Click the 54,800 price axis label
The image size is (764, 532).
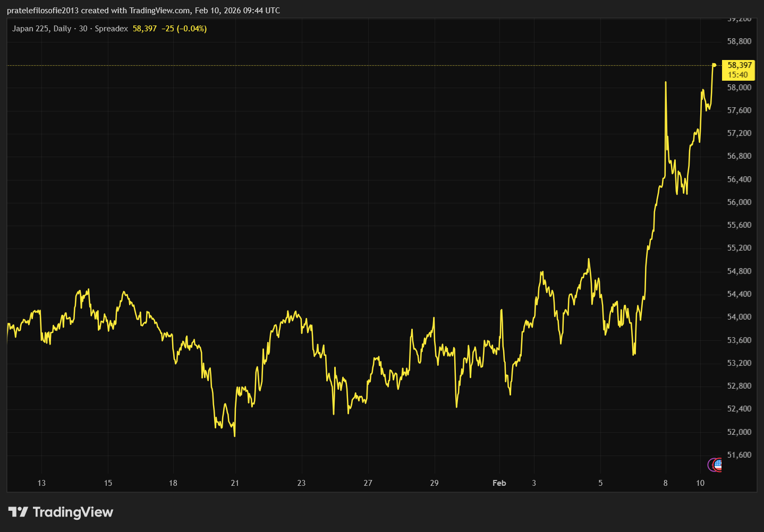(x=739, y=271)
